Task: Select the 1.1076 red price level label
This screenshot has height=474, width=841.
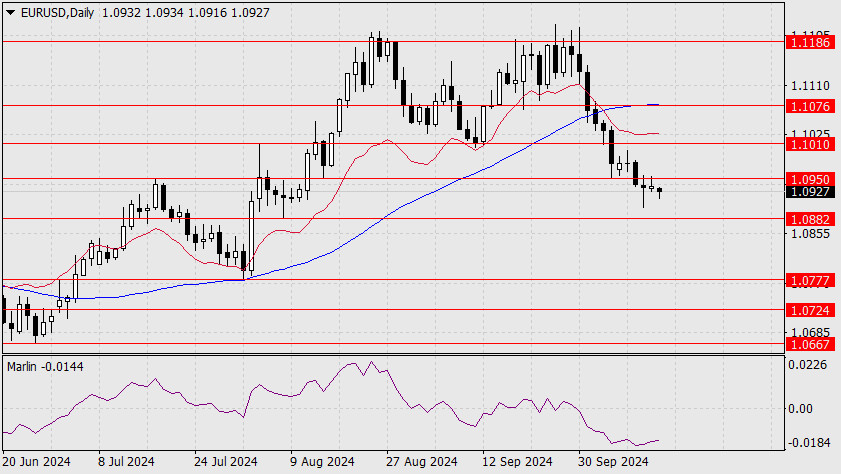Action: tap(810, 106)
